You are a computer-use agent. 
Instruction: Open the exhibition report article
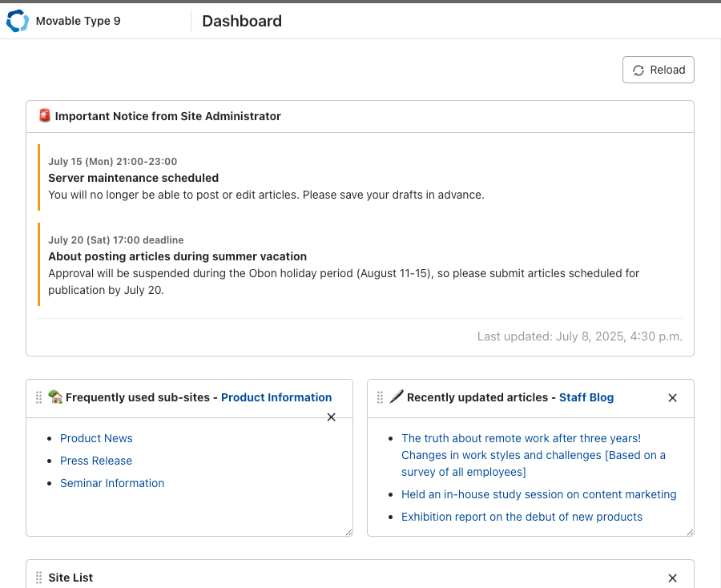pyautogui.click(x=522, y=517)
